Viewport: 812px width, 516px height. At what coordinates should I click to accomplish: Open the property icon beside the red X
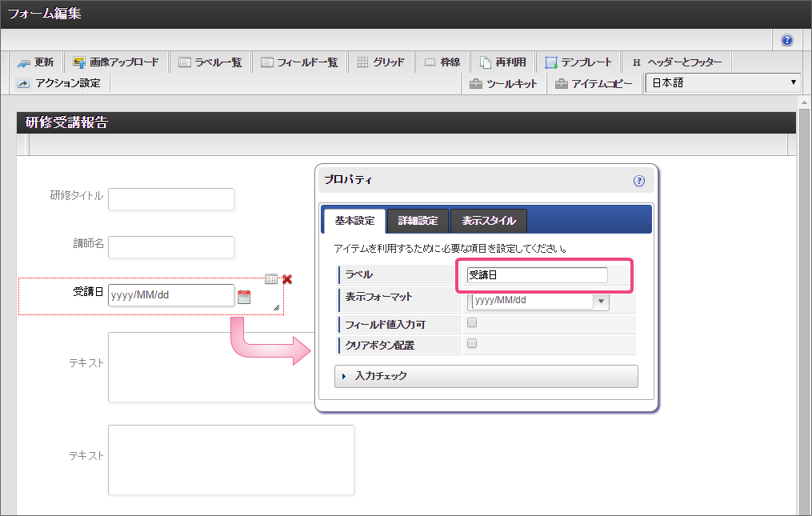271,279
